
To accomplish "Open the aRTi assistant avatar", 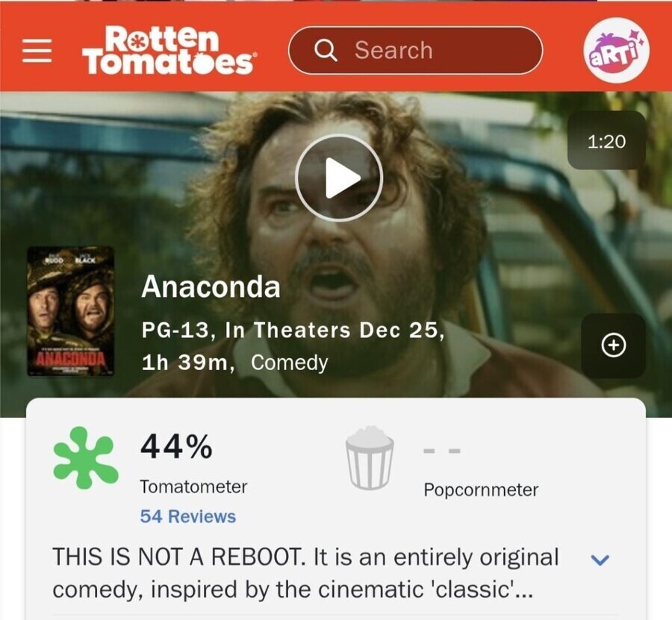I will 616,50.
